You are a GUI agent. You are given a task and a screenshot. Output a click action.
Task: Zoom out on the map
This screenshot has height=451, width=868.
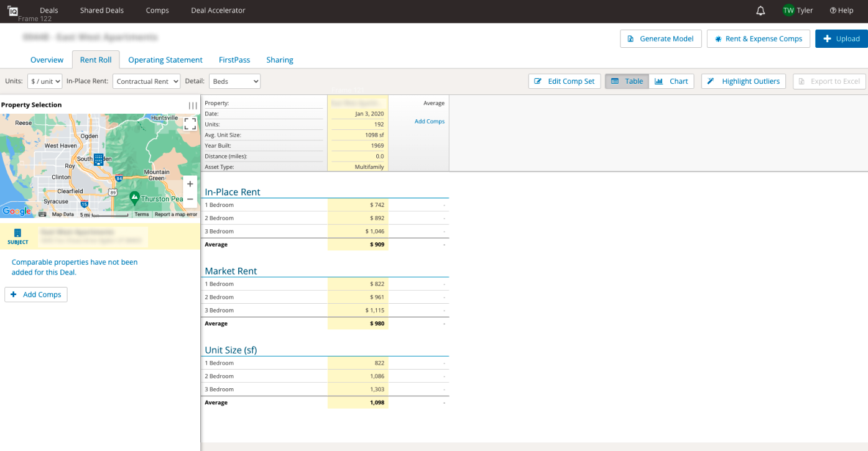[x=190, y=199]
